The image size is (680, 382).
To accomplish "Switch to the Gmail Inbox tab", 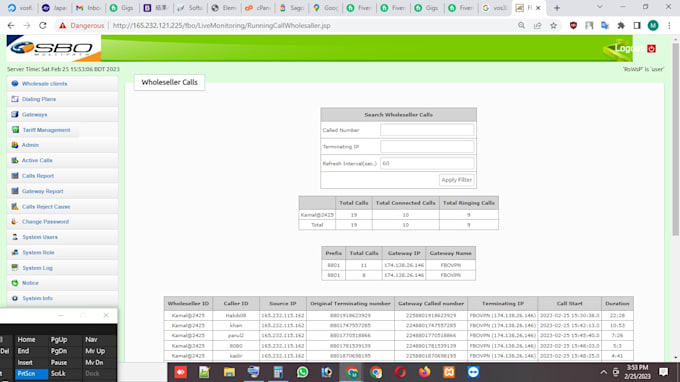I will pyautogui.click(x=88, y=8).
